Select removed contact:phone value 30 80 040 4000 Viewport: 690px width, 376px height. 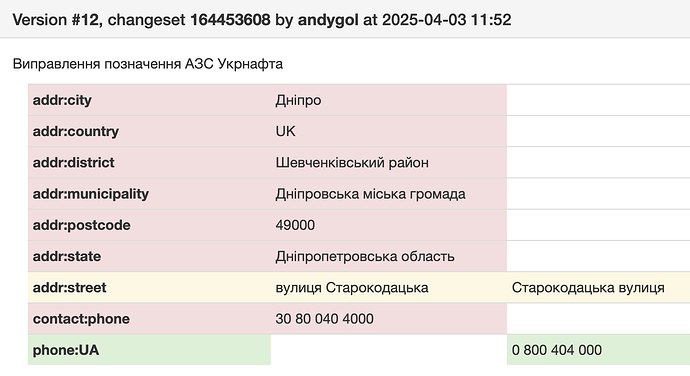324,319
